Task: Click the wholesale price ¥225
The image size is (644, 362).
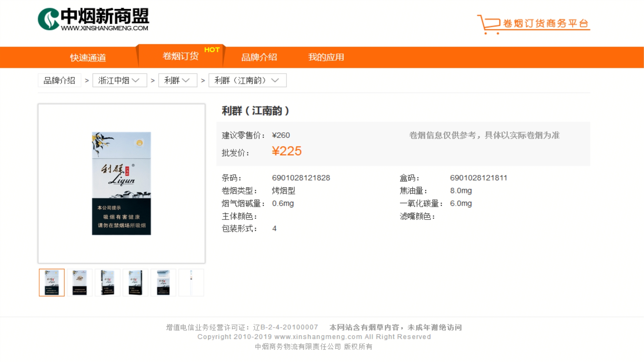Action: coord(287,151)
